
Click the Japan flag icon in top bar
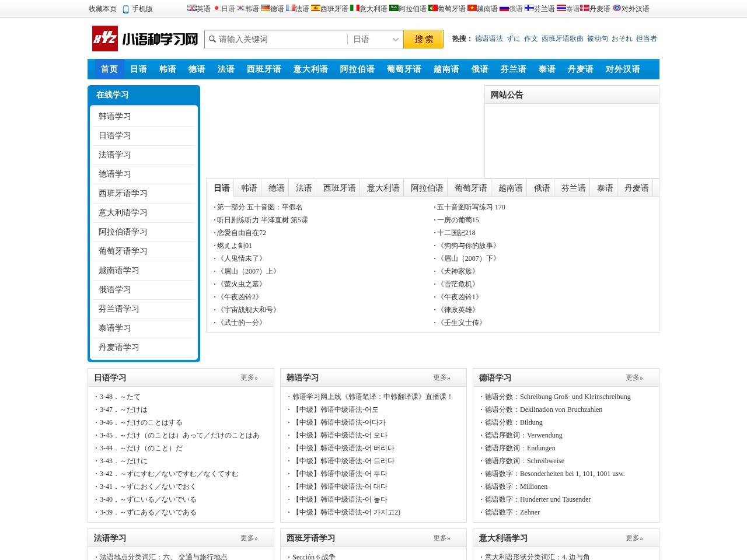pyautogui.click(x=217, y=8)
